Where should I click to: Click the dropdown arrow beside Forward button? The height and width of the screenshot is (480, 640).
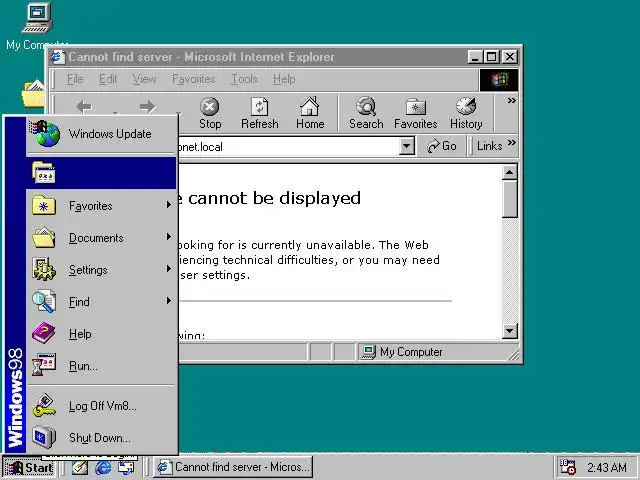click(178, 111)
